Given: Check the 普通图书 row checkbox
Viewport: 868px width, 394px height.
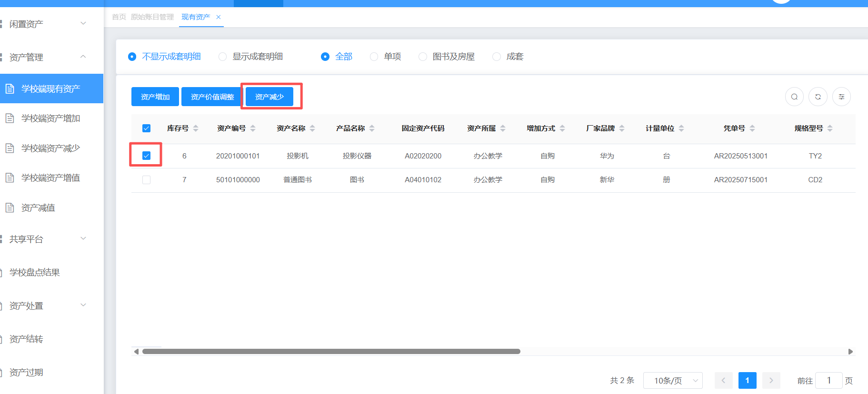Looking at the screenshot, I should pyautogui.click(x=146, y=180).
